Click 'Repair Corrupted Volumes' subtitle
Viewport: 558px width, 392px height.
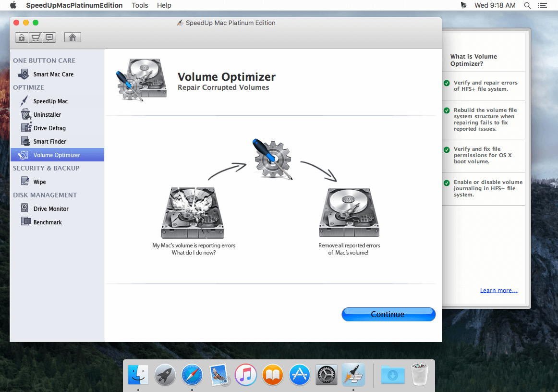coord(223,87)
